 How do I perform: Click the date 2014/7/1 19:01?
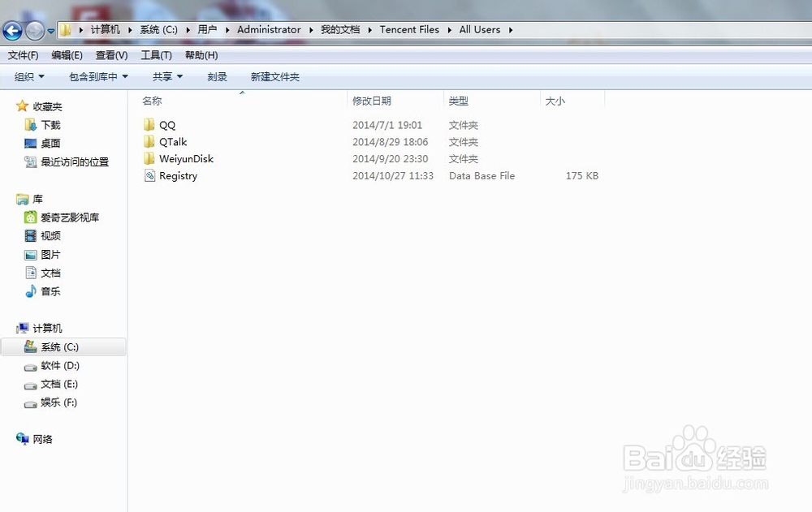tap(387, 125)
